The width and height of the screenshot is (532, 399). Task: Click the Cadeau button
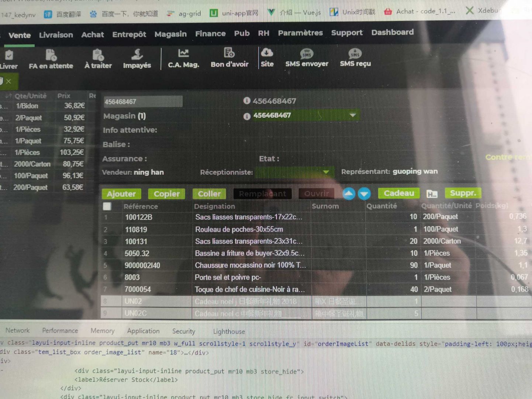coord(399,193)
